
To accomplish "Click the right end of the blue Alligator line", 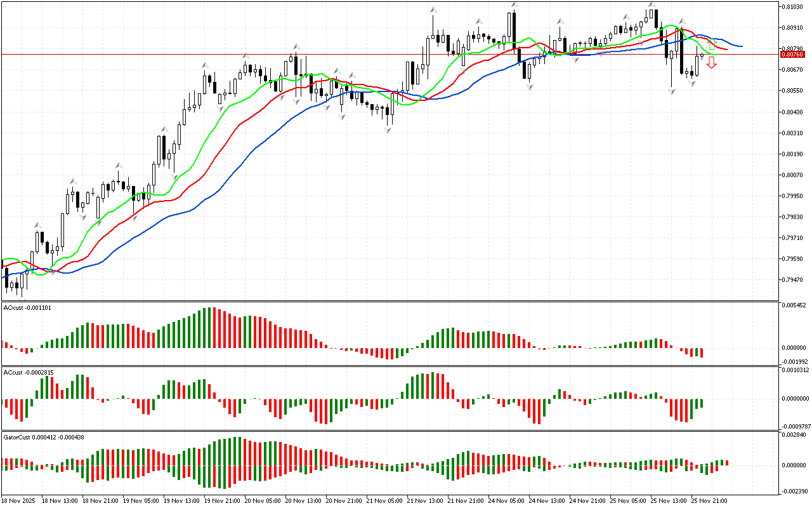I will [741, 46].
